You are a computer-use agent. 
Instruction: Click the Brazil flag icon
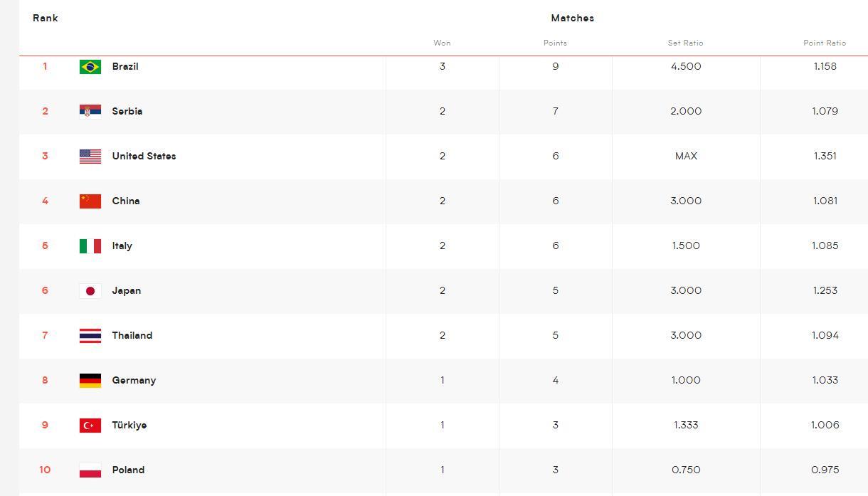point(90,67)
